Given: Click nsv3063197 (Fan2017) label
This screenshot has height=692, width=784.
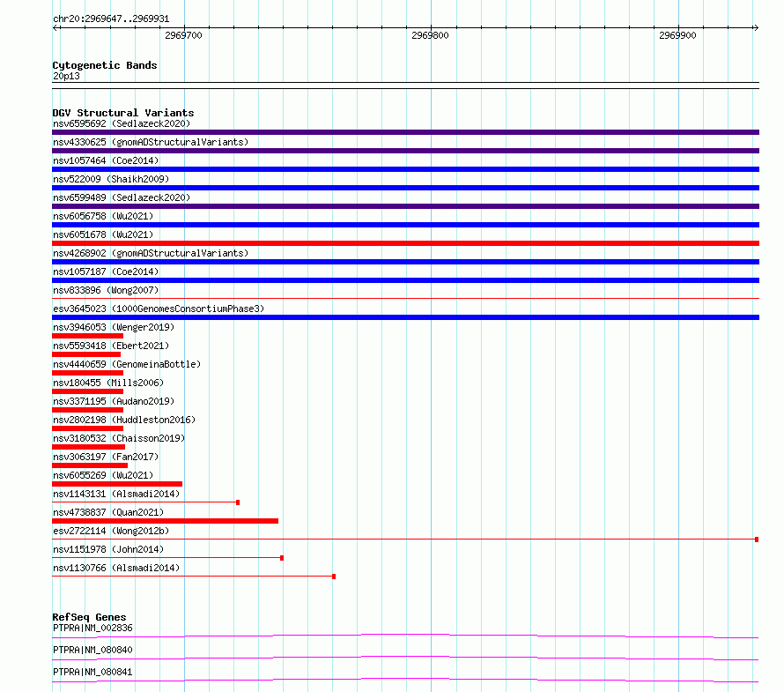Looking at the screenshot, I should click(x=106, y=457).
